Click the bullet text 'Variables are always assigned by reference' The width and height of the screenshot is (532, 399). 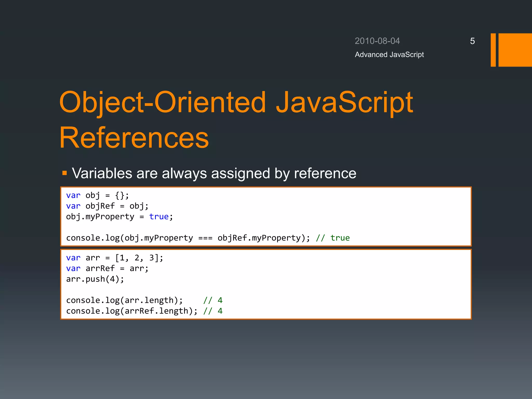pos(214,173)
